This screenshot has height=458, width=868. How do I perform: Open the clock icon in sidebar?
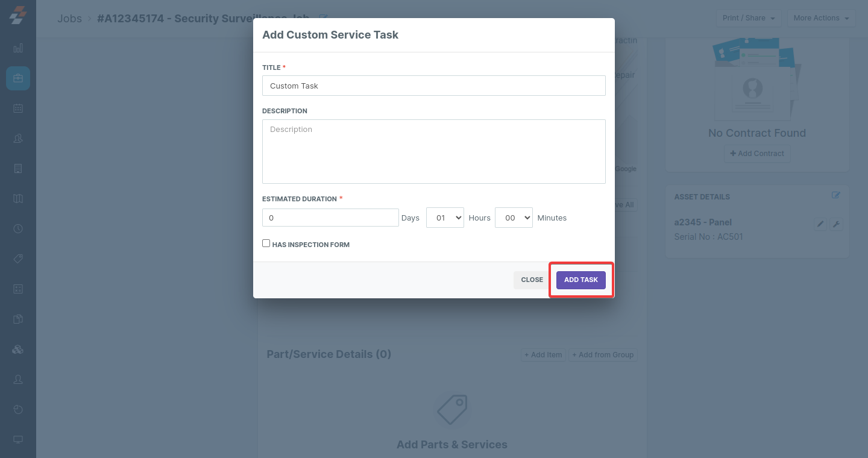pos(18,229)
